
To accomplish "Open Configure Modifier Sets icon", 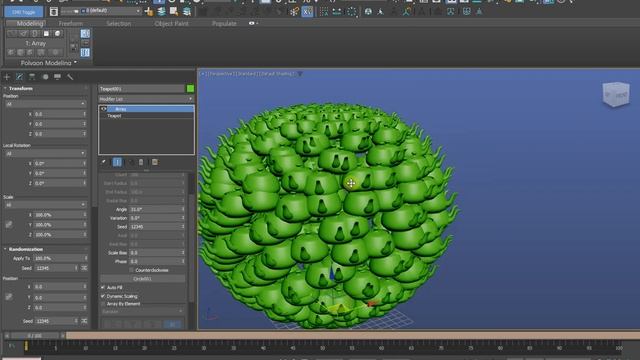I will point(155,162).
